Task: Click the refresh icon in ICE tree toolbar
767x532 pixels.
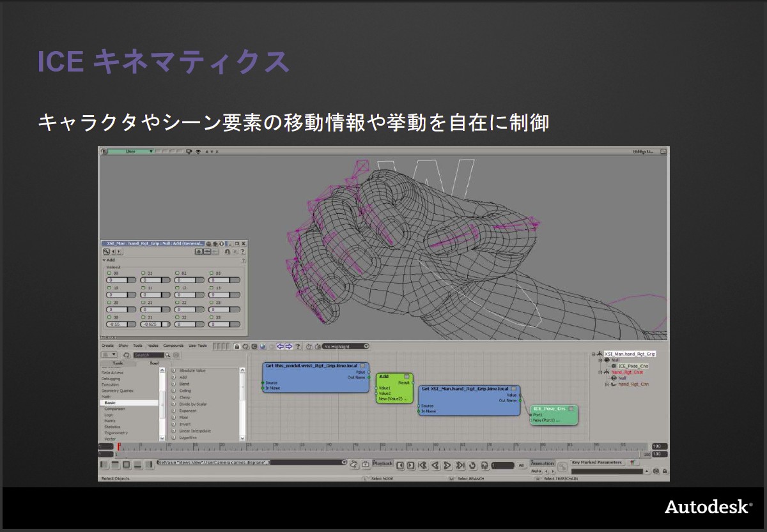Action: click(245, 347)
